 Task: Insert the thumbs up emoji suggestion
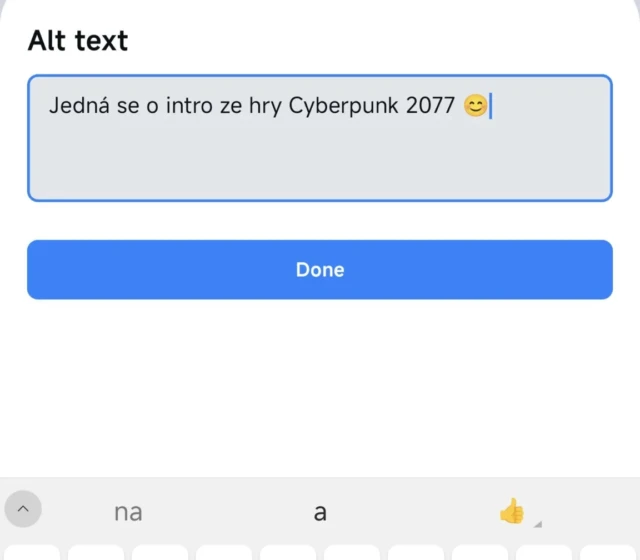tap(511, 512)
